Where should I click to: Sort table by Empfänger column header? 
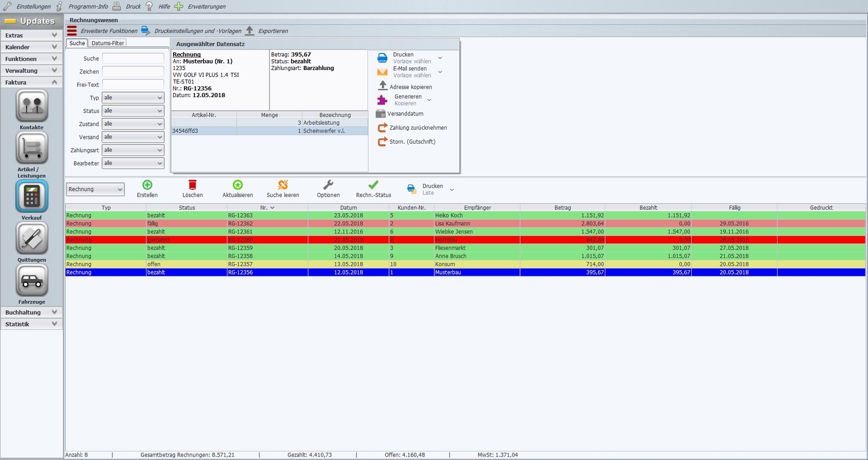(x=477, y=208)
